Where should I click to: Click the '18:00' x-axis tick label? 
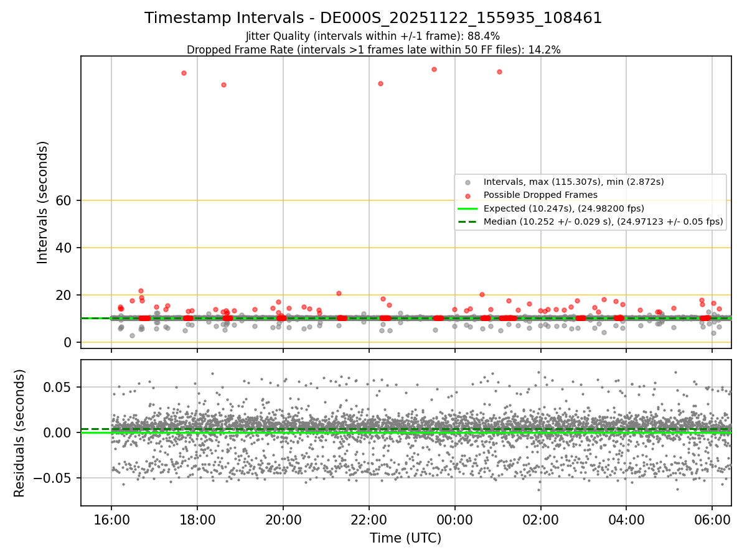pos(197,519)
